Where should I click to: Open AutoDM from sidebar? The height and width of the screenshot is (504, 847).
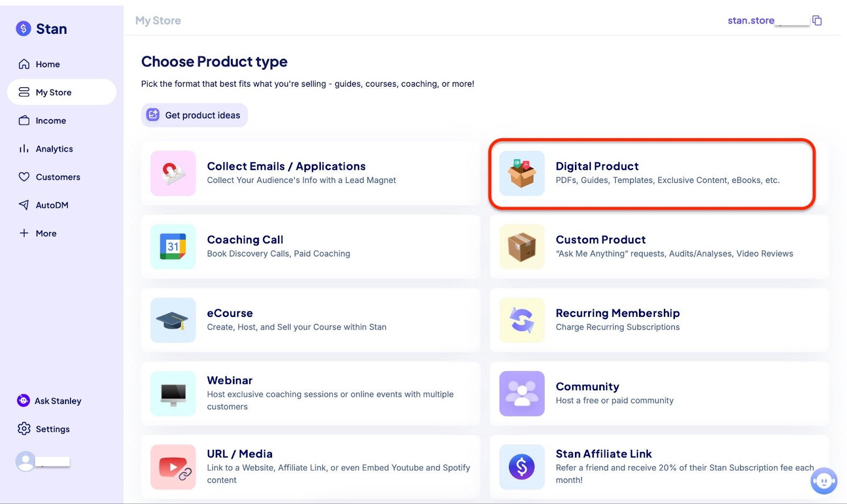(61, 205)
